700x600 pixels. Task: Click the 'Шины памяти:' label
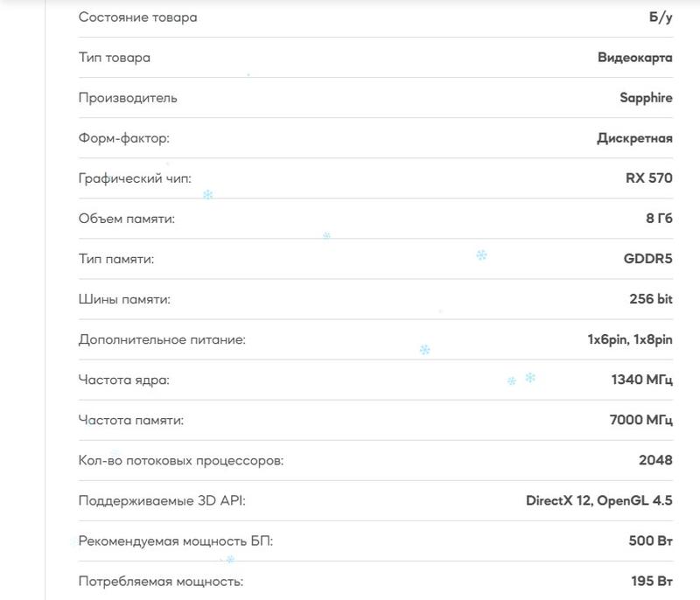tap(124, 299)
